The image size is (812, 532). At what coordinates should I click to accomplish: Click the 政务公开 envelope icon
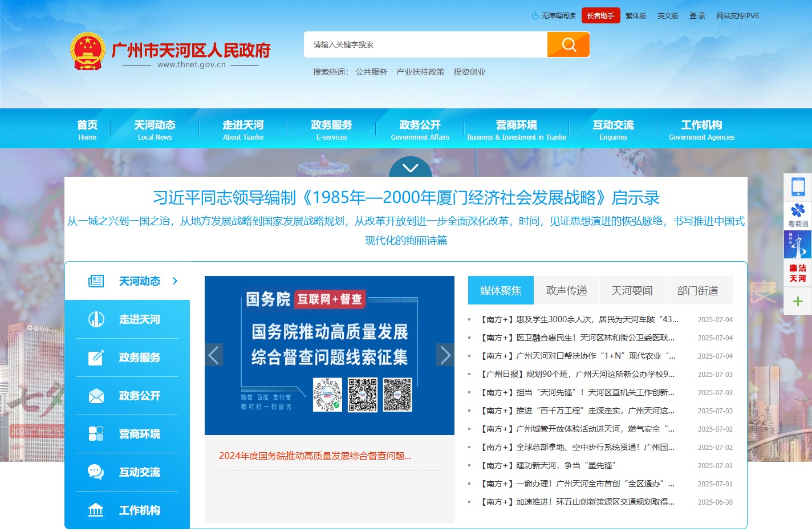[x=96, y=396]
